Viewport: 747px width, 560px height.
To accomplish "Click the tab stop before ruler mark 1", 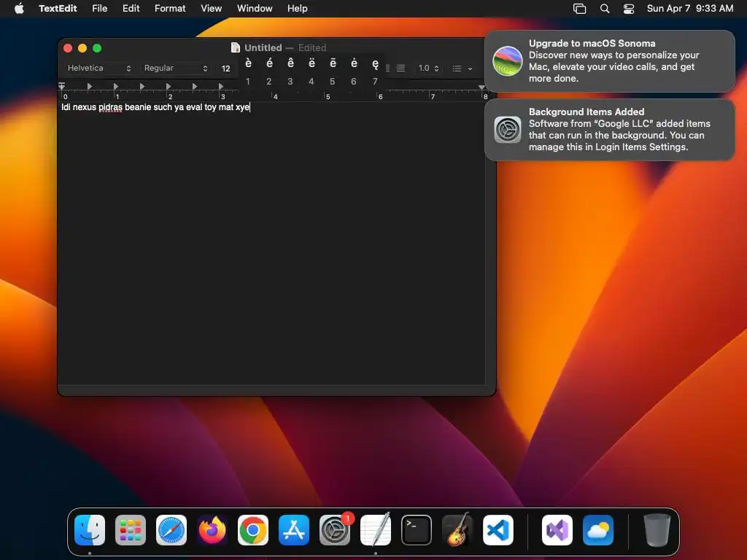I will 89,86.
